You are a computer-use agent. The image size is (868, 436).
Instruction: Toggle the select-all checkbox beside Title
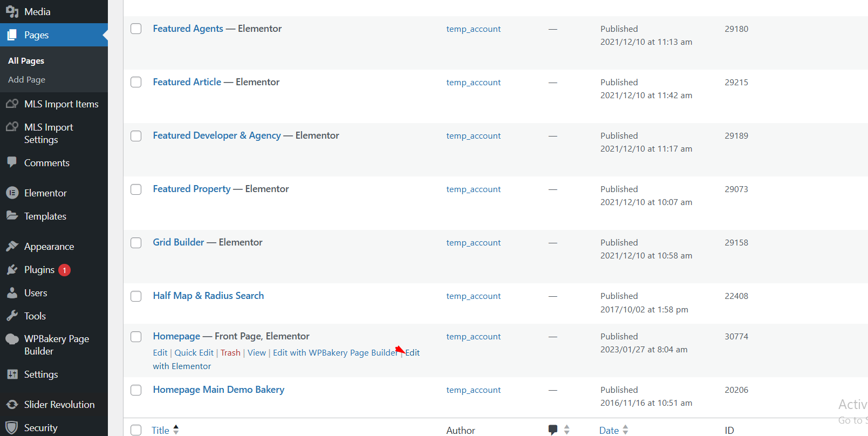[136, 430]
